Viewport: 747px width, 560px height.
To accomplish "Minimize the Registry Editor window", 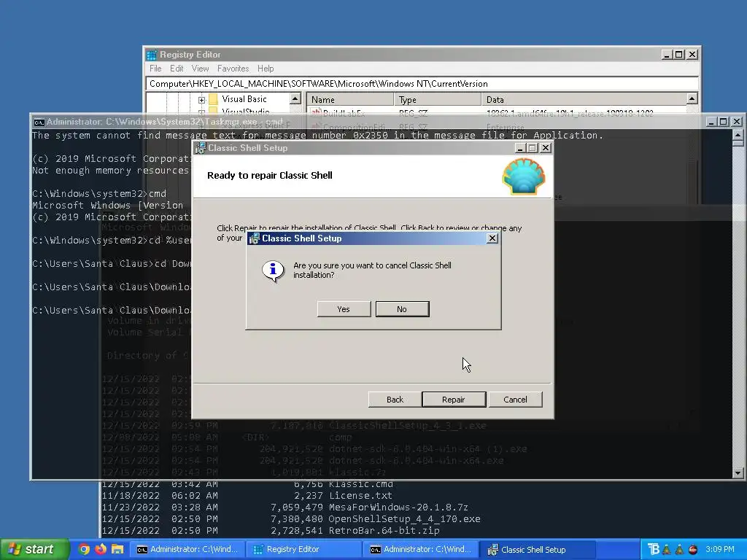I will (668, 55).
